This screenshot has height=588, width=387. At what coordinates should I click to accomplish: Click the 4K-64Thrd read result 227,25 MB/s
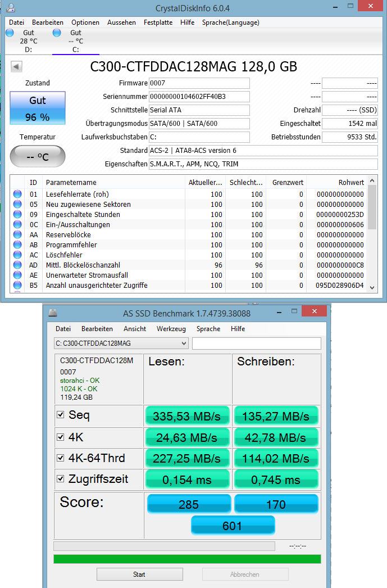[x=187, y=458]
